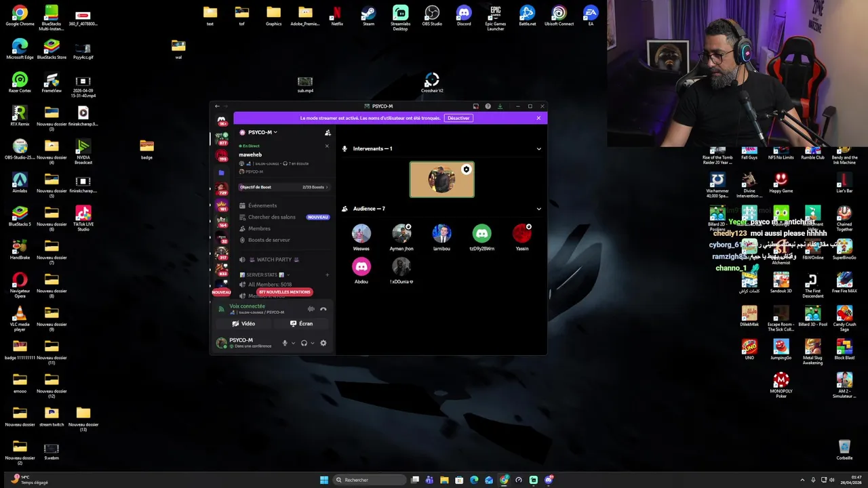This screenshot has height=488, width=868.
Task: Navigate back in Discord title bar
Action: pos(217,106)
